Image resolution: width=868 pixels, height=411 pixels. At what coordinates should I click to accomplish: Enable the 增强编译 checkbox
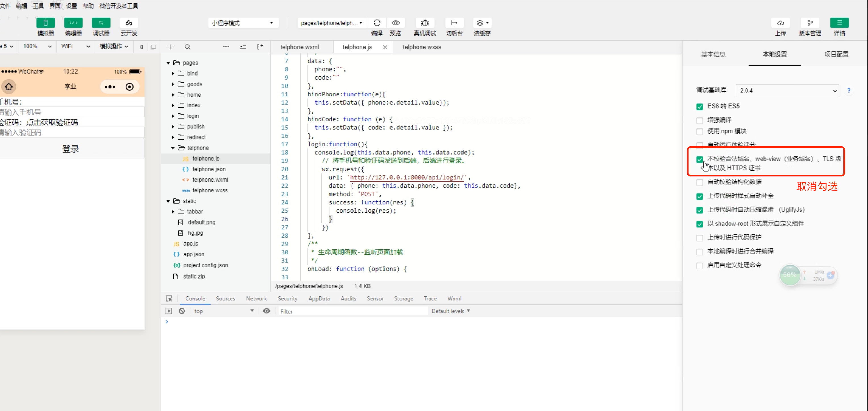699,120
